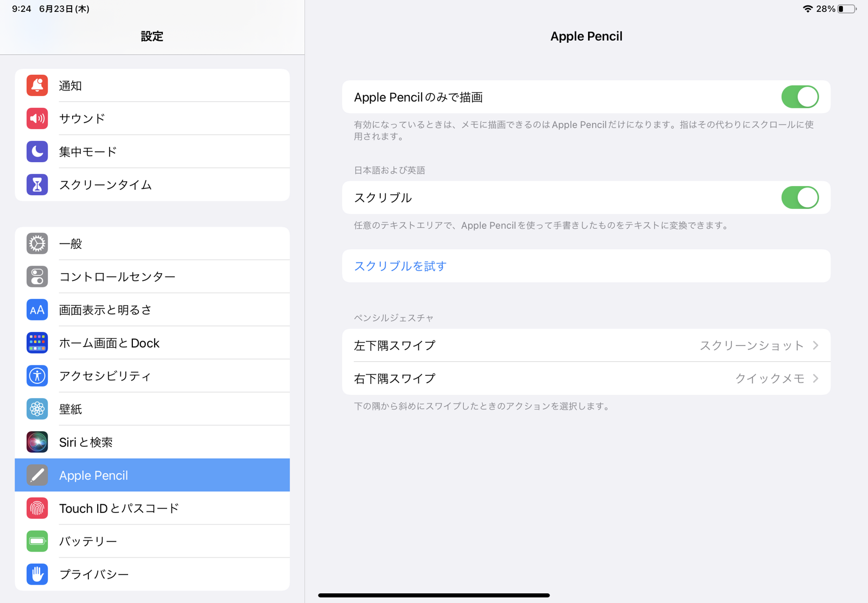
Task: Tap the プライバシー hand icon
Action: point(37,574)
